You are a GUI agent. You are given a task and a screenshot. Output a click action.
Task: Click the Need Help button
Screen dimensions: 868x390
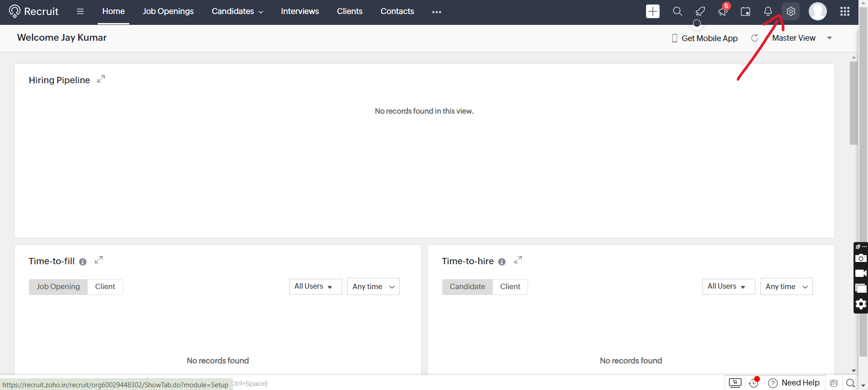point(794,383)
